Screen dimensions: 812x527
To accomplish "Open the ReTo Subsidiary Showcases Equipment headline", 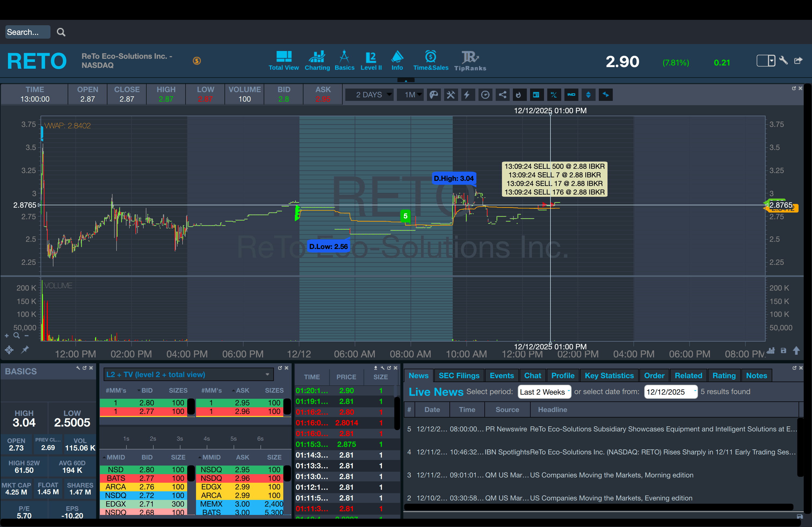I will coord(663,429).
